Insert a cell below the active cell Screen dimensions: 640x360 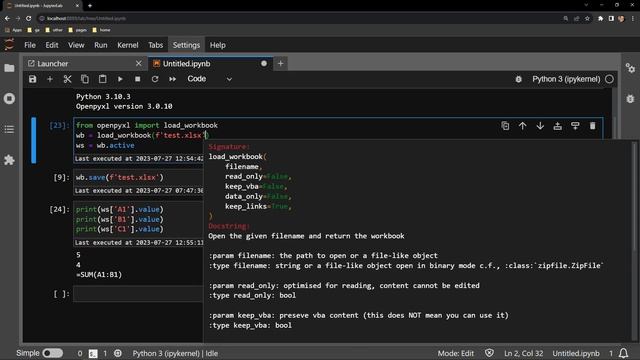tap(575, 126)
